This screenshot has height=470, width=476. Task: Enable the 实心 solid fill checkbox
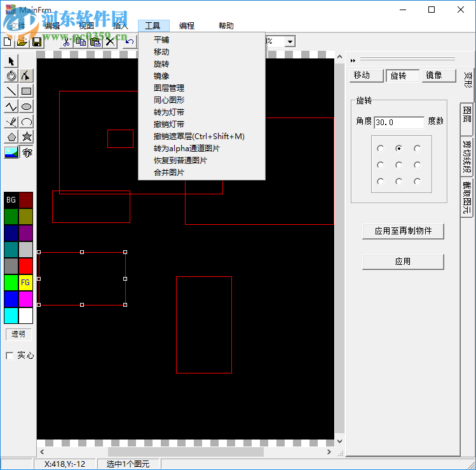(x=10, y=356)
